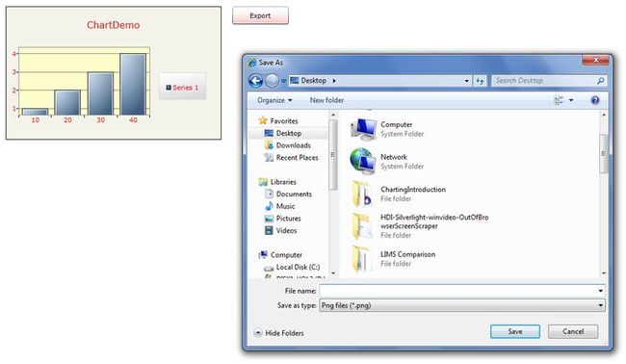Click the file list scroll down arrow
This screenshot has height=364, width=626.
coord(603,273)
